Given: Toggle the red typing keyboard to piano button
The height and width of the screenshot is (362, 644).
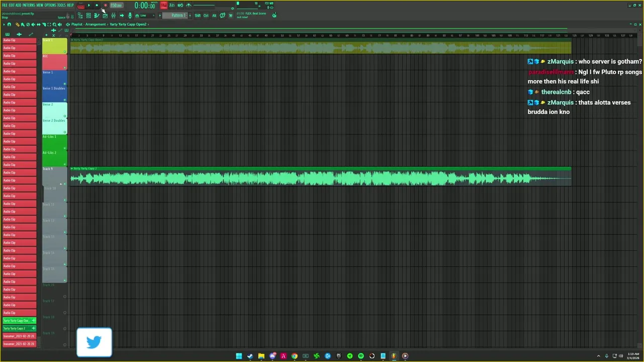Looking at the screenshot, I should click(x=164, y=5).
